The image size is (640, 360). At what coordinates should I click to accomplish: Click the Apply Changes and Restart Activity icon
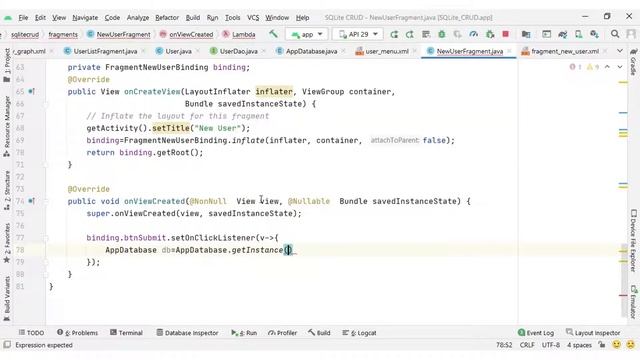(x=394, y=34)
